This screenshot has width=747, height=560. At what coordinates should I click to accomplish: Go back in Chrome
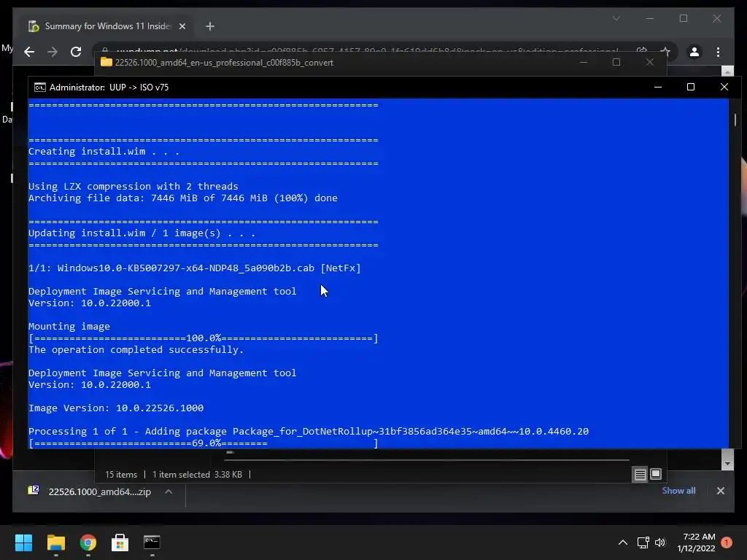(x=29, y=52)
